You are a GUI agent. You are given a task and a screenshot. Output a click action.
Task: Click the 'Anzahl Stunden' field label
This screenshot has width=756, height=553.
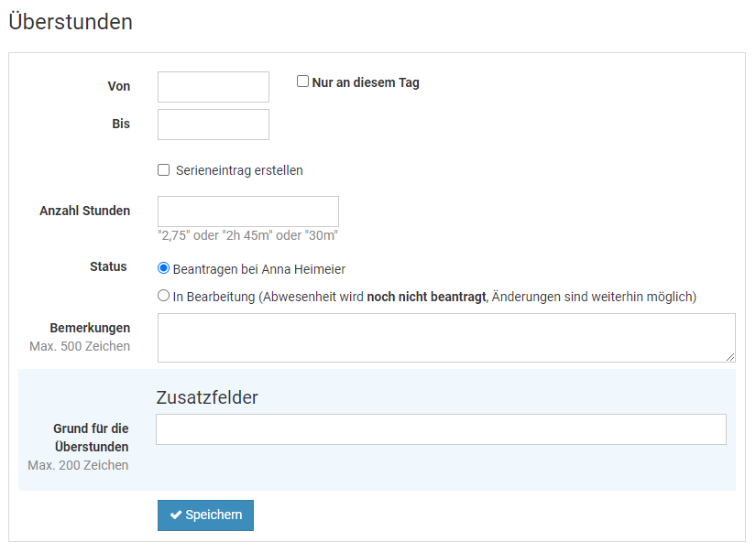pyautogui.click(x=84, y=211)
